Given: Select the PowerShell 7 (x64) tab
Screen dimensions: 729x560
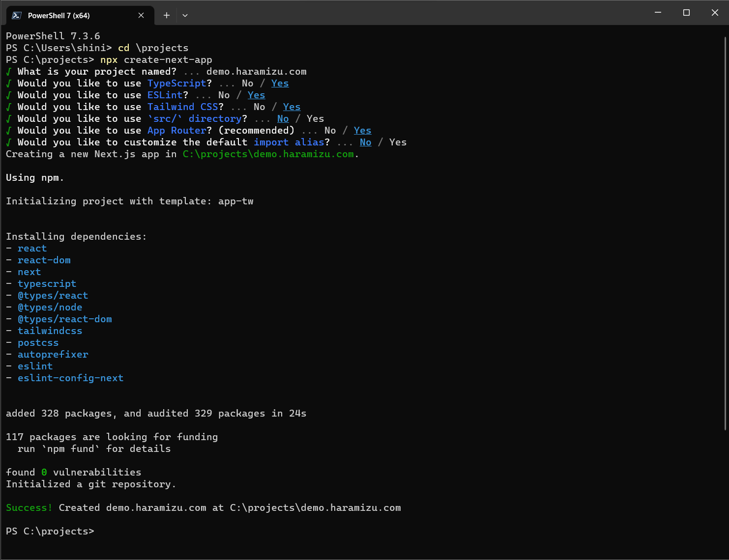Looking at the screenshot, I should (x=80, y=15).
